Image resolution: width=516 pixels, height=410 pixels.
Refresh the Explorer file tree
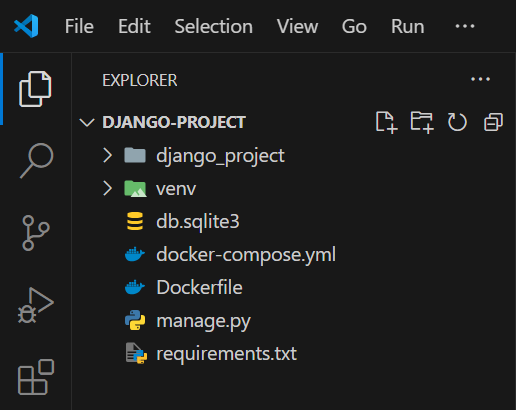click(457, 122)
